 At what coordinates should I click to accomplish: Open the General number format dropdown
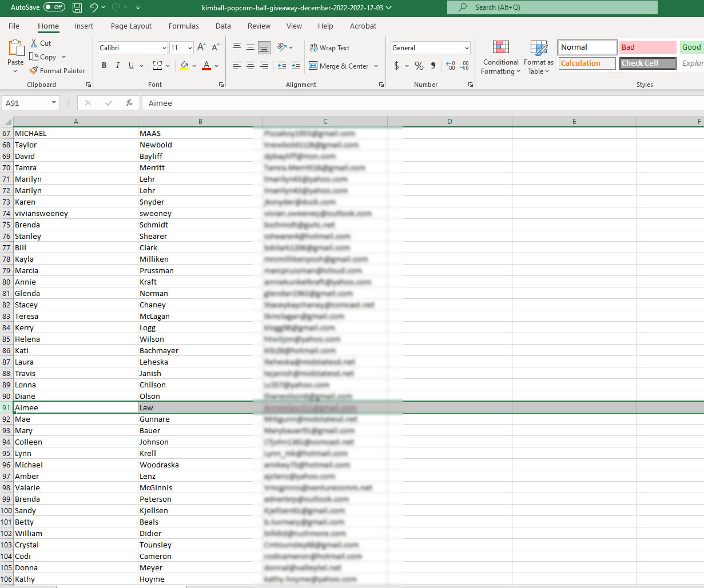coord(467,49)
